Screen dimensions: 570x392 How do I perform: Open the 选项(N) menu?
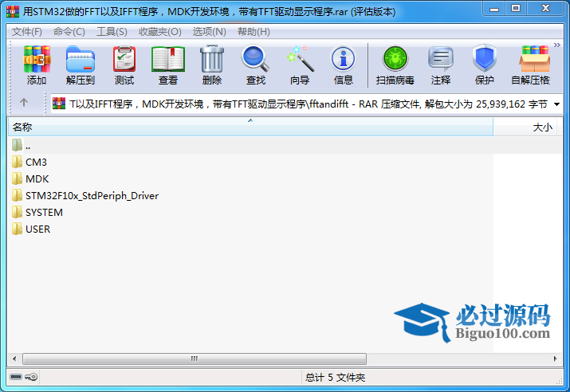tap(210, 32)
